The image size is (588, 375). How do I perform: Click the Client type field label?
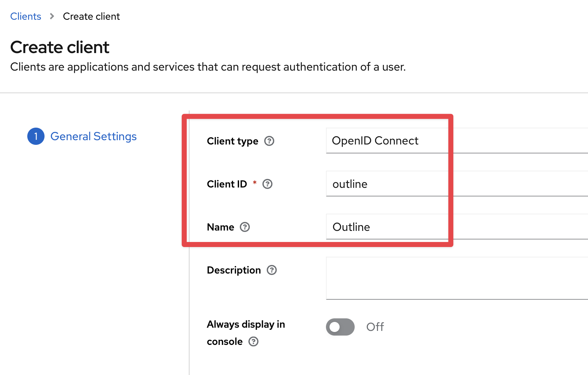[x=233, y=141]
